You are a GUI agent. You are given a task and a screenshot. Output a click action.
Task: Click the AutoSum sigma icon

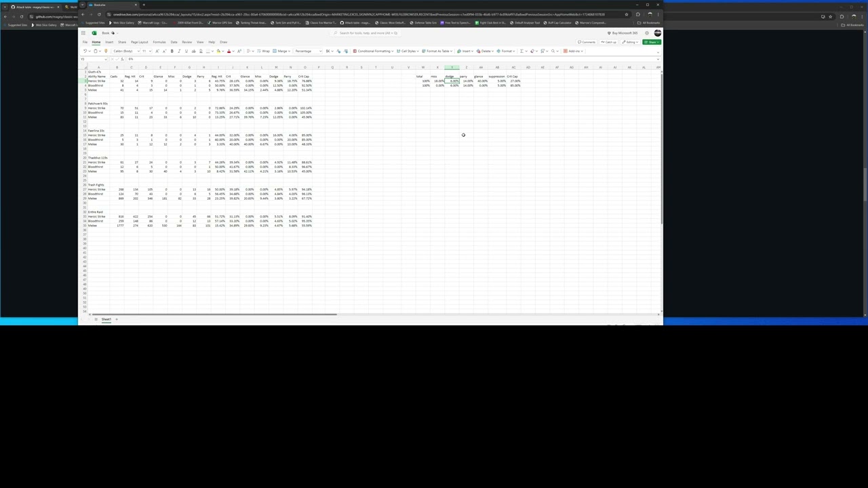tap(521, 51)
